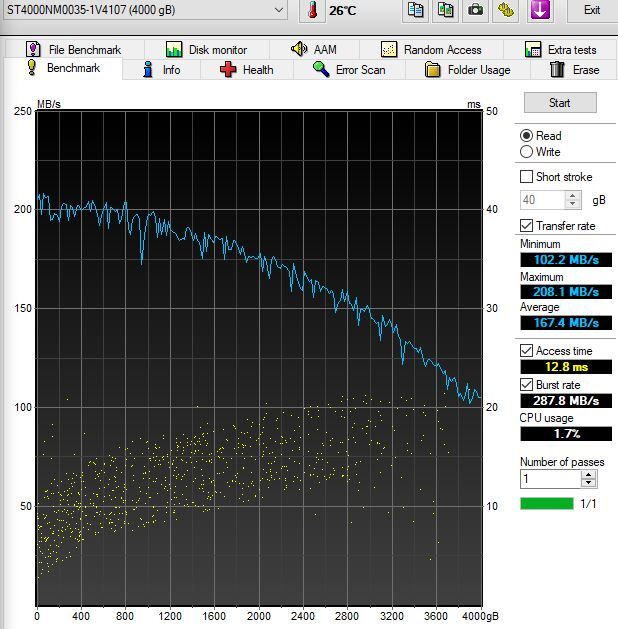Screen dimensions: 618x629
Task: Decrease the number of passes spinner
Action: point(588,484)
